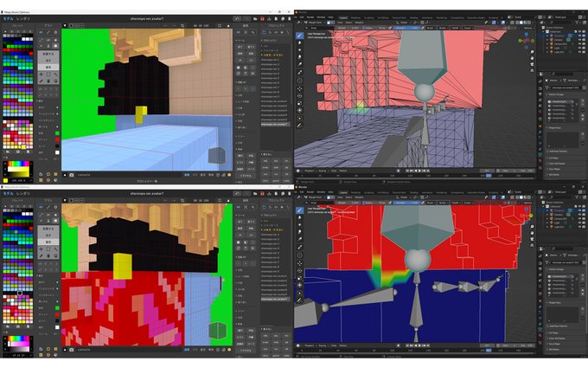Hide Armature via eye icon in bottom Blender outliner
Image resolution: width=588 pixels, height=368 pixels.
coord(579,210)
